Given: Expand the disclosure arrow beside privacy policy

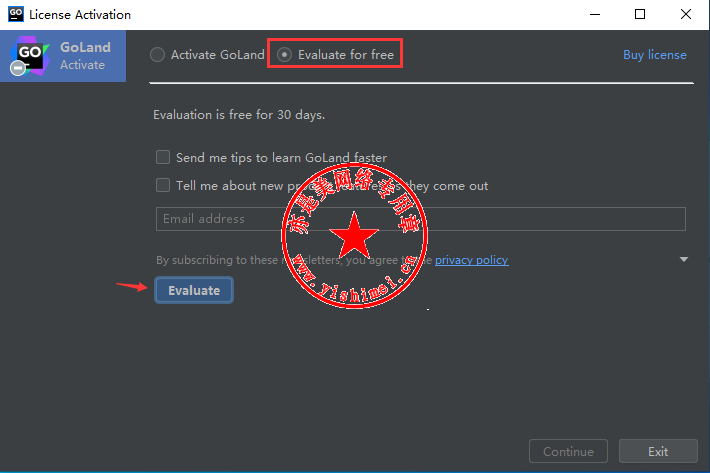Looking at the screenshot, I should [x=684, y=259].
